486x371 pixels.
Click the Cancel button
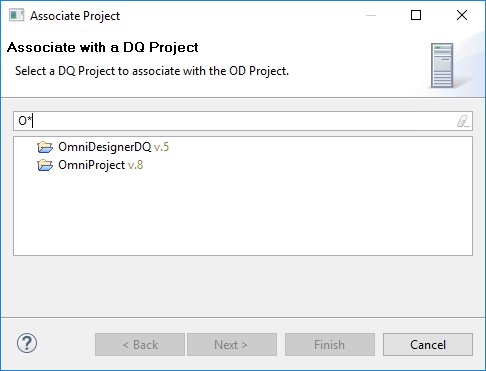pyautogui.click(x=428, y=345)
